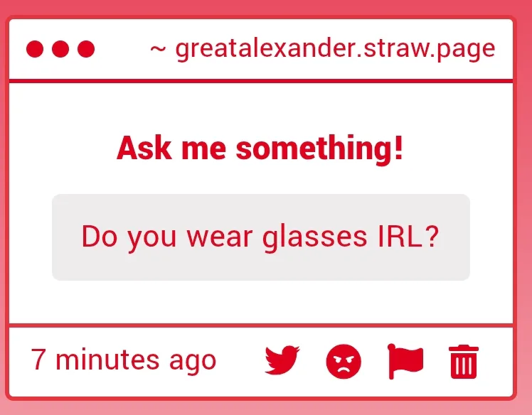The height and width of the screenshot is (415, 532).
Task: Click the word "minutes" in the timestamp
Action: [108, 360]
